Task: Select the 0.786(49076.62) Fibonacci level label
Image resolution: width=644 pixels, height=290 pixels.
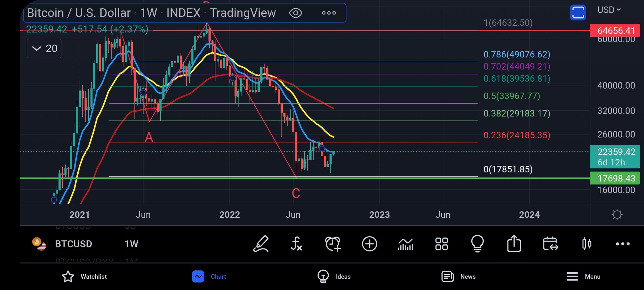Action: (x=517, y=54)
